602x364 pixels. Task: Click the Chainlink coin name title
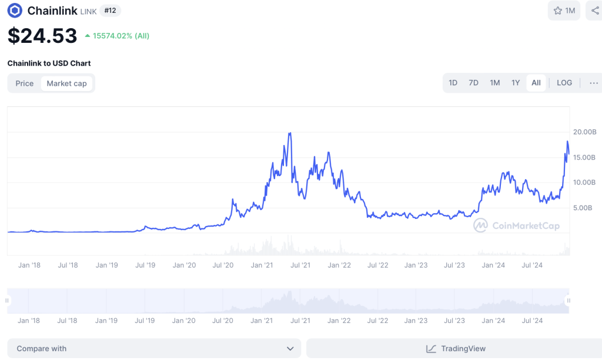click(x=52, y=11)
